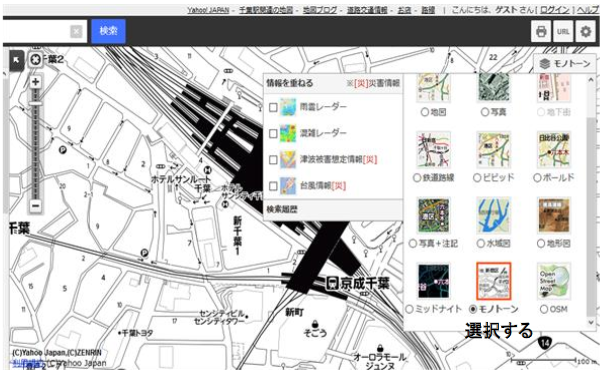Choose the ミッドナイト map thumbnail
Screen dimensions: 604x377
pyautogui.click(x=433, y=281)
